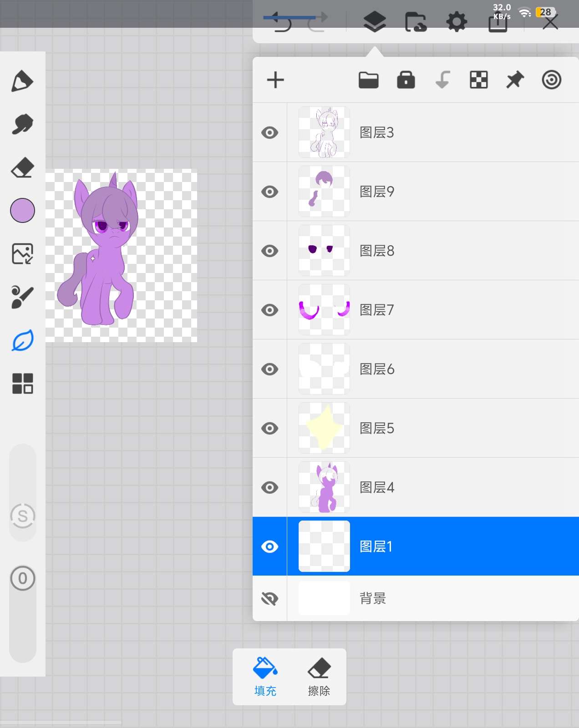Choose the 填充 fill mode
579x728 pixels.
[265, 677]
